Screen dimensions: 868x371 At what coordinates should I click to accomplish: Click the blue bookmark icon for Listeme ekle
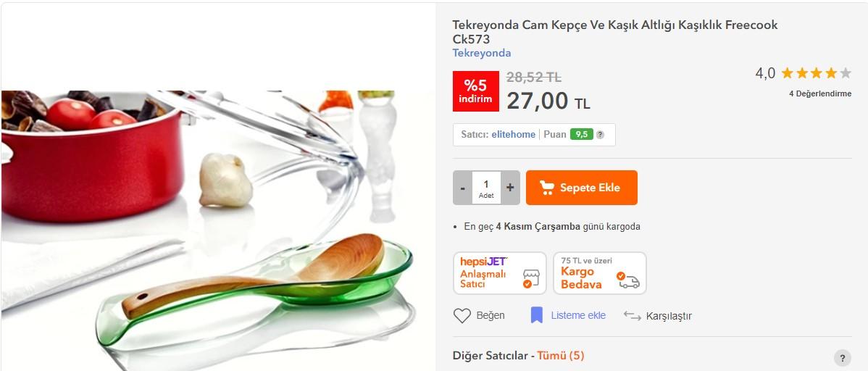coord(536,315)
